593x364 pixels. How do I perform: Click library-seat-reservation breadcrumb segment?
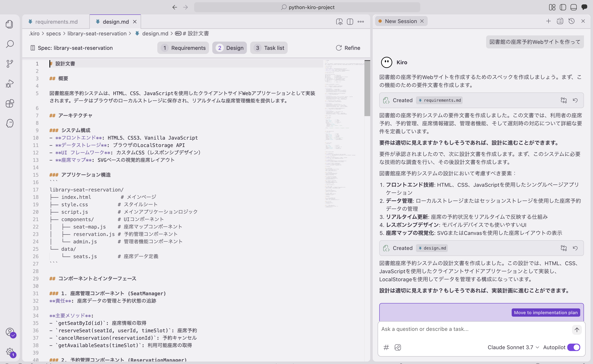coord(97,34)
